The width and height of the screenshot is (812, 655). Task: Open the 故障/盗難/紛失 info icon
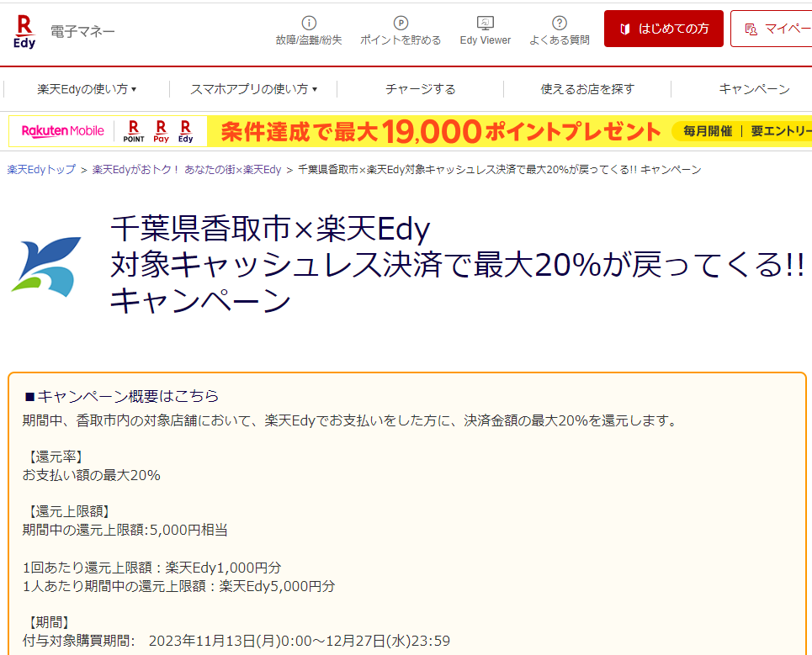tap(309, 24)
